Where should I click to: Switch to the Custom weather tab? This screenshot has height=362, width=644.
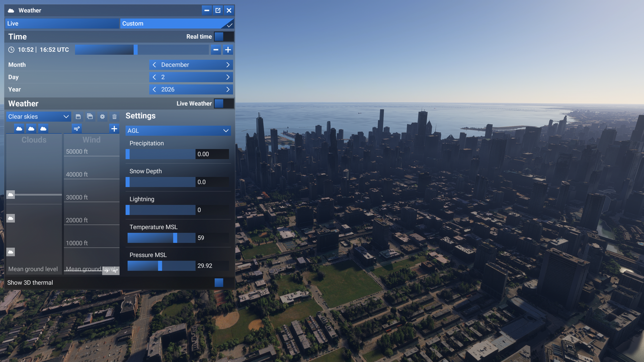pos(177,24)
